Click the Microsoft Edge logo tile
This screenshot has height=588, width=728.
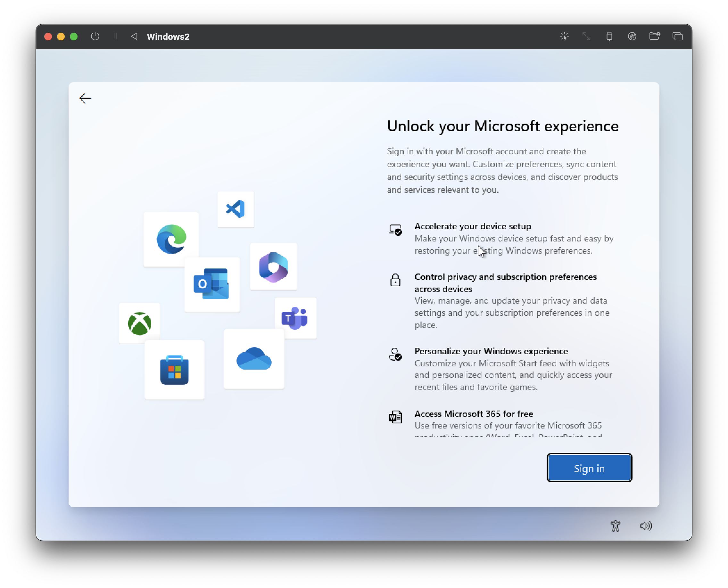(x=171, y=239)
